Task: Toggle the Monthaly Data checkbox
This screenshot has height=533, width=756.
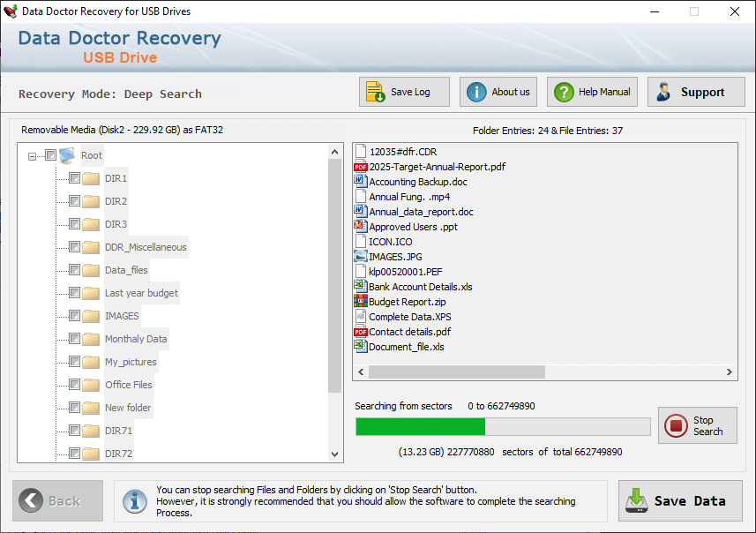Action: (74, 339)
